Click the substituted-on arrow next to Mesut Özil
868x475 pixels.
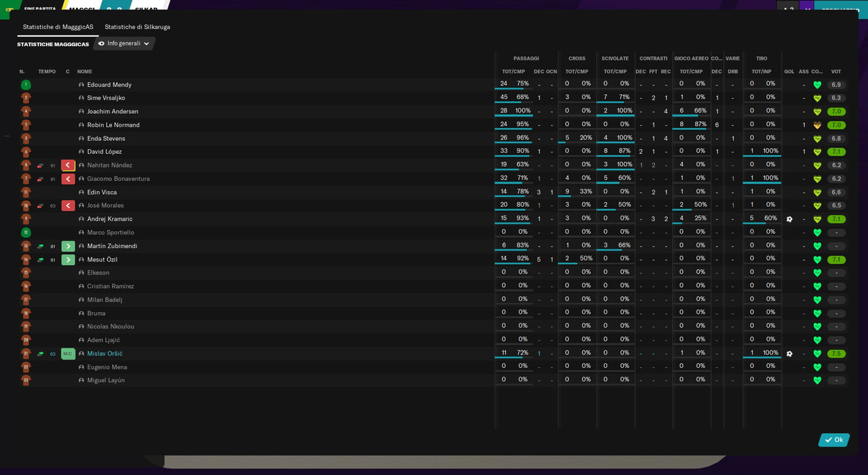click(68, 260)
